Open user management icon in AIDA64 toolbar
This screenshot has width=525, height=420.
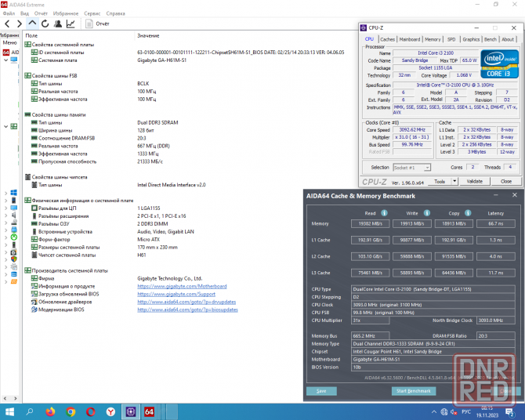tap(58, 24)
